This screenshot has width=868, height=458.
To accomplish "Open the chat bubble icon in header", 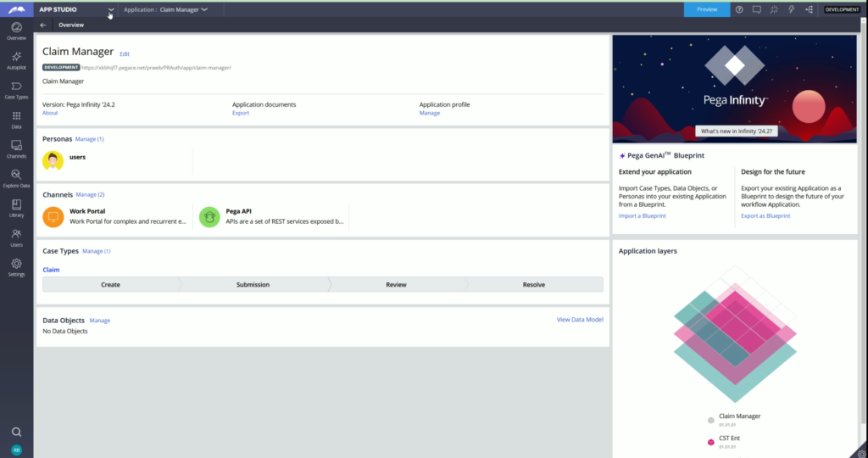I will (757, 9).
